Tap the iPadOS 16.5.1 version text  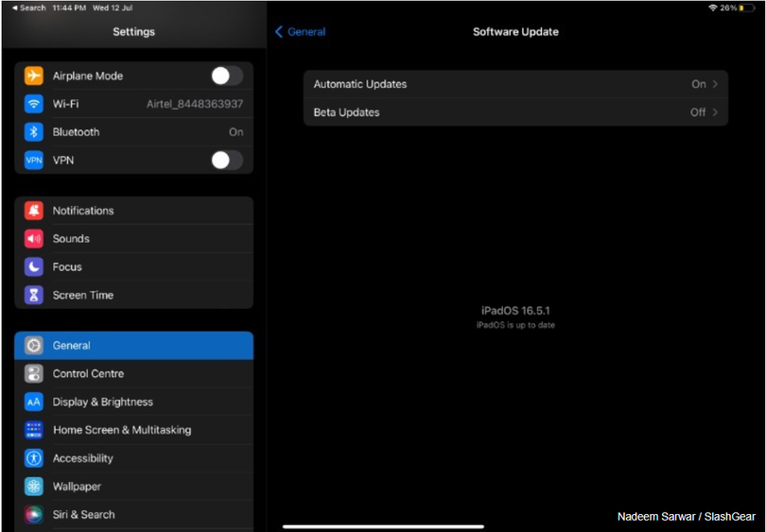coord(515,311)
